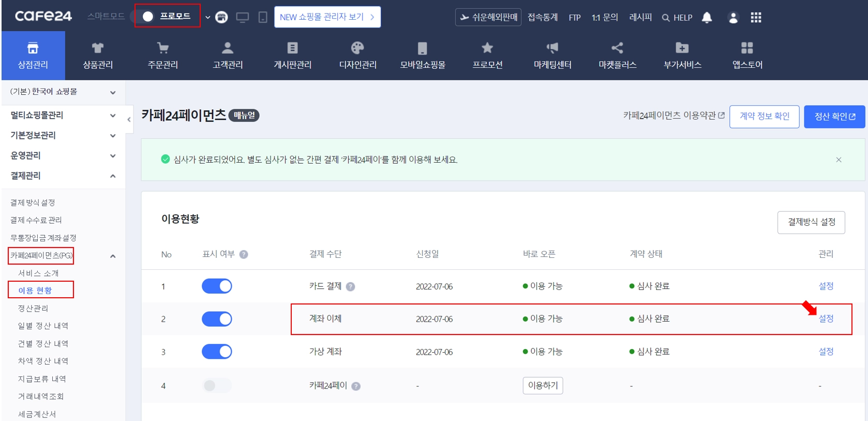868x421 pixels.
Task: Toggle display switch for 카페24페이
Action: tap(217, 385)
